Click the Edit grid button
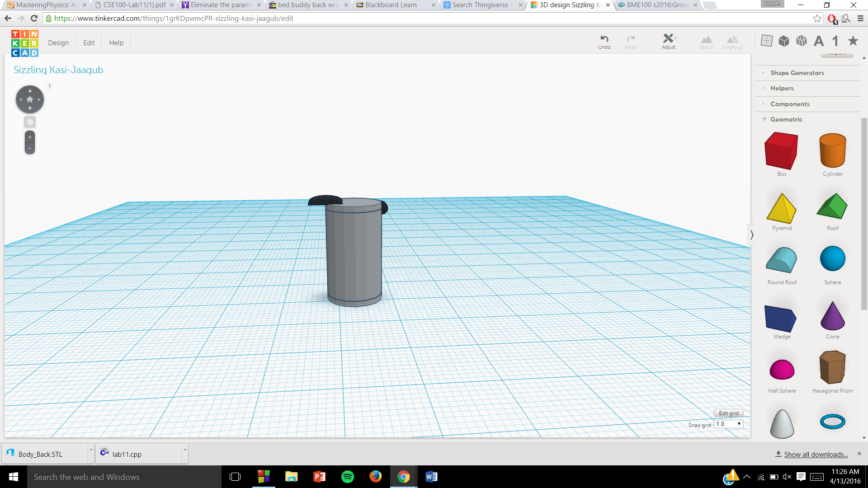 point(728,413)
